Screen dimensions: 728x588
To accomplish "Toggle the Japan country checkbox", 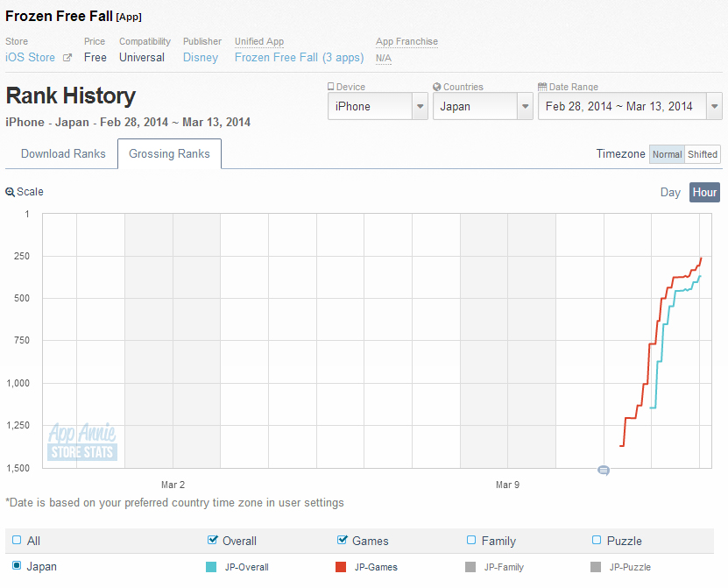I will point(17,566).
